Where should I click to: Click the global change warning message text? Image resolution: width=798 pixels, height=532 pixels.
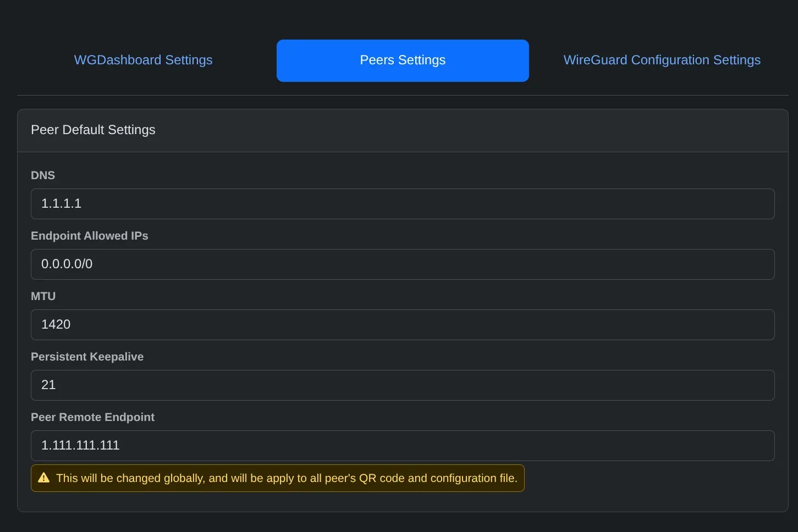(x=287, y=478)
